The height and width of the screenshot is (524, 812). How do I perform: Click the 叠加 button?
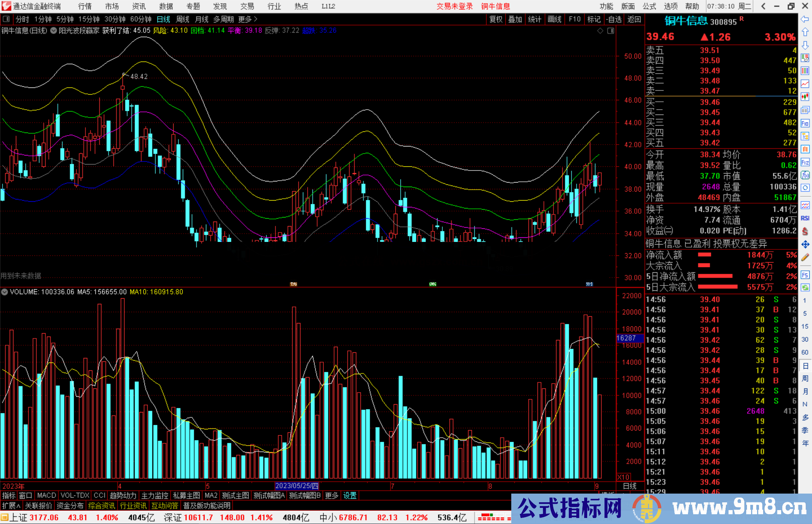point(515,19)
